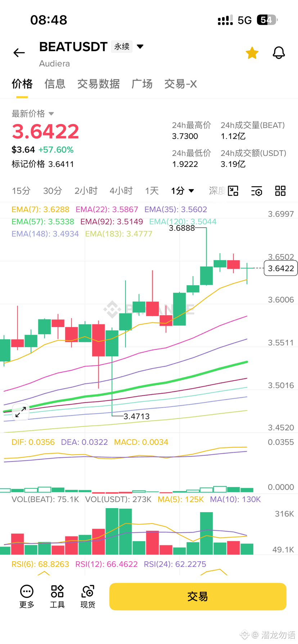Click the EMA(183): 3.4777 legend label

tap(119, 234)
